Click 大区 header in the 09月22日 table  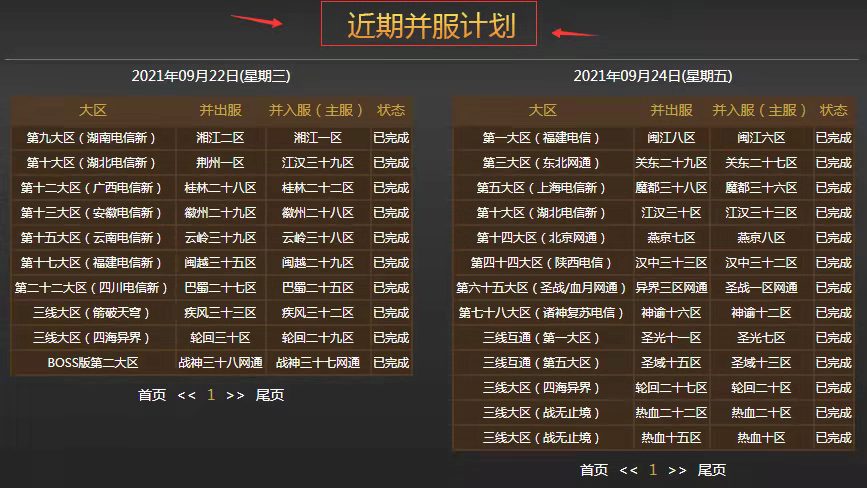(x=93, y=111)
